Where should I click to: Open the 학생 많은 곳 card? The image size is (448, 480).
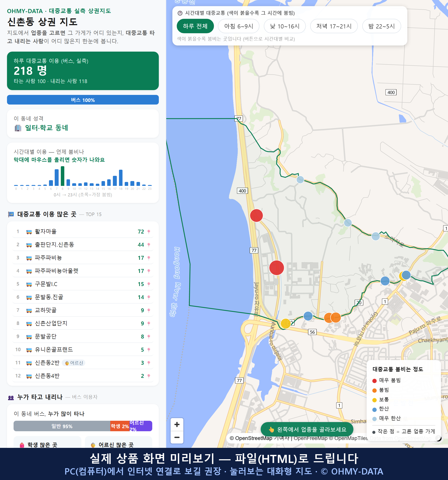(x=47, y=442)
